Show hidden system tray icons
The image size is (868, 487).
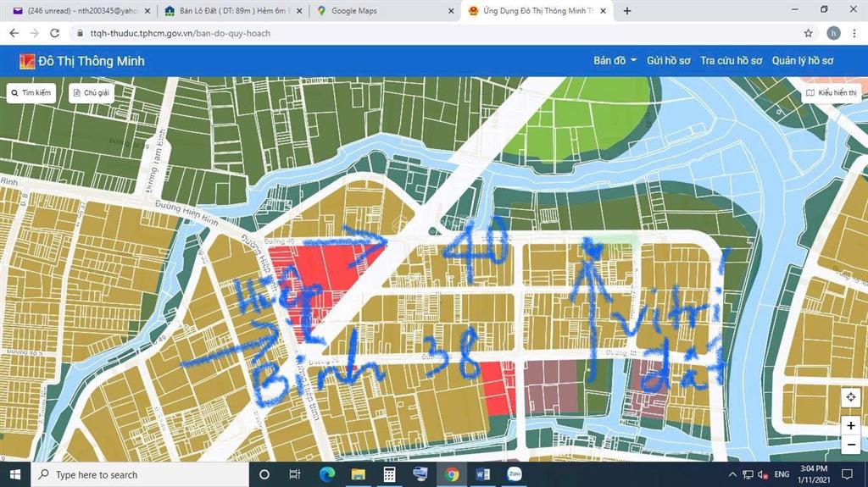[732, 474]
